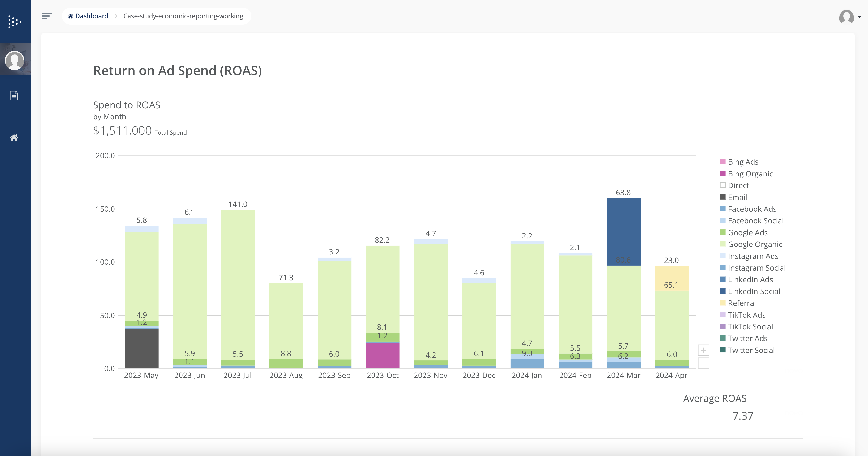Open the account avatar menu at top right
Screen dimensions: 868x456
pyautogui.click(x=850, y=17)
